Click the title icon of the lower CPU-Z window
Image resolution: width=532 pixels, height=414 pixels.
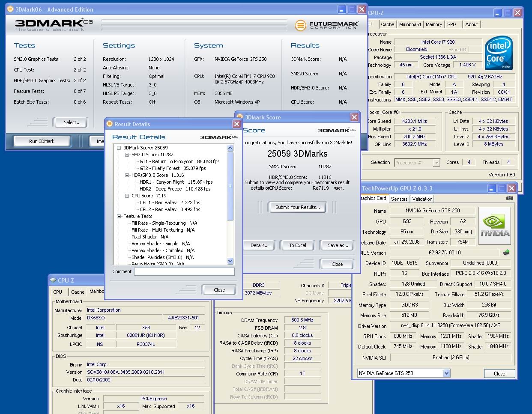coord(53,280)
